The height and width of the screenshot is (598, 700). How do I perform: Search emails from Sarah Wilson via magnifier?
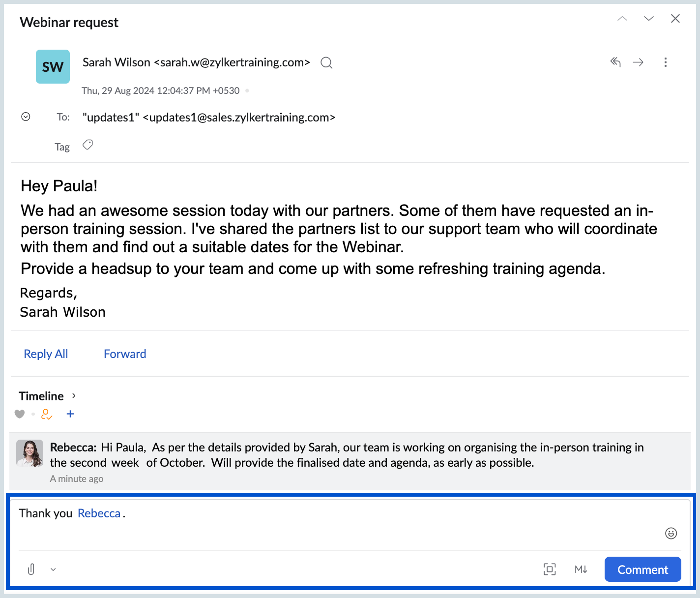pyautogui.click(x=326, y=63)
